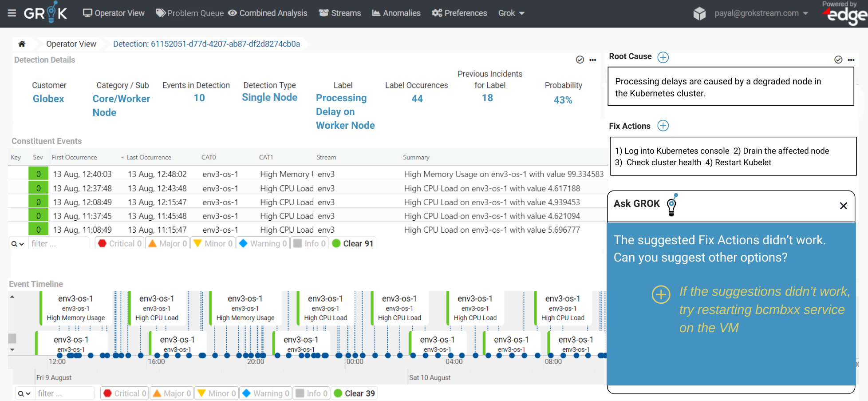
Task: Open the hamburger menu
Action: (x=12, y=13)
